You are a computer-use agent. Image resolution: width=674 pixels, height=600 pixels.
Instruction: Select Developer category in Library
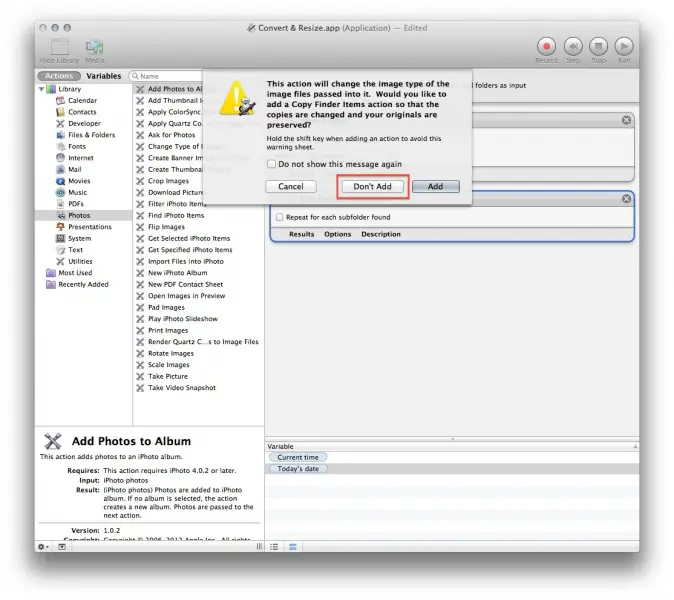pyautogui.click(x=84, y=123)
